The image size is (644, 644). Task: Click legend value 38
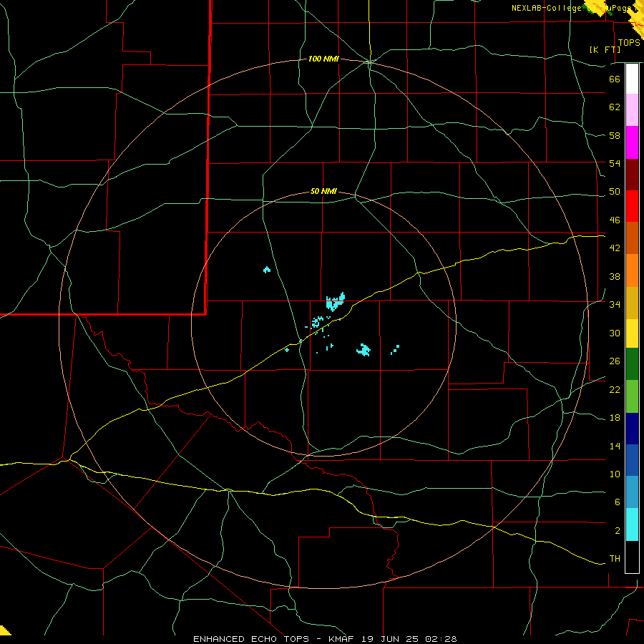click(615, 276)
